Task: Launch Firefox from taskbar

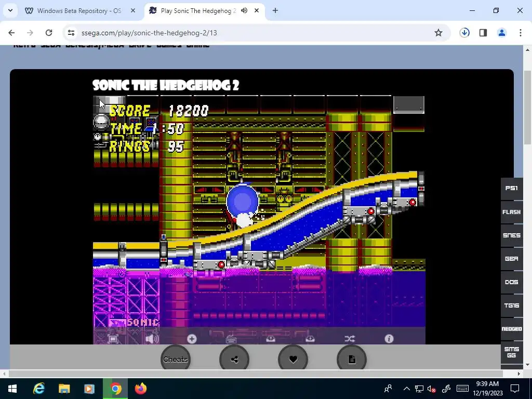Action: 140,389
